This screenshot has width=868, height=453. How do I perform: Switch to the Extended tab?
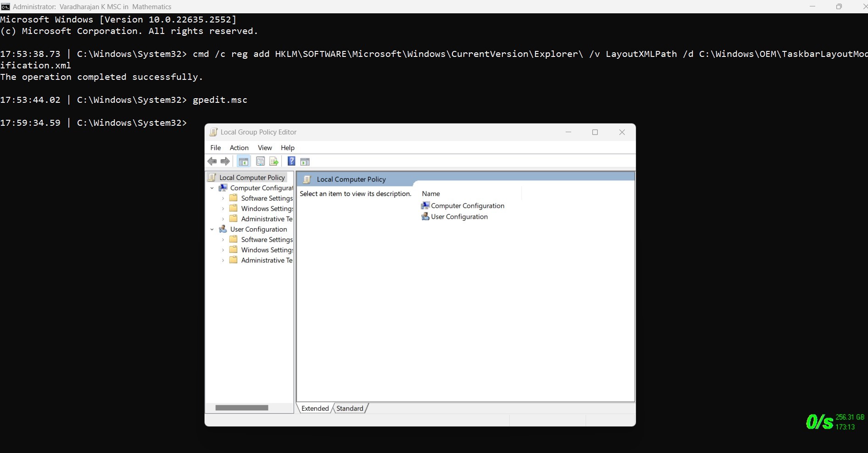click(315, 408)
